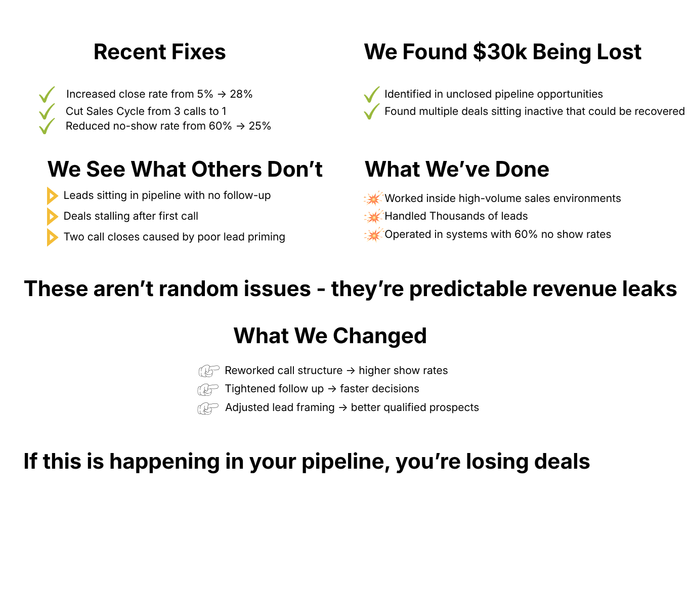Select the We Found $30k Being Lost heading
This screenshot has height=616, width=691.
(502, 52)
